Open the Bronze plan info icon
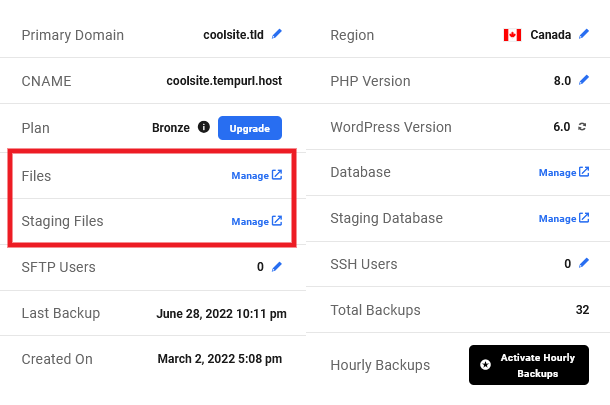 point(203,127)
